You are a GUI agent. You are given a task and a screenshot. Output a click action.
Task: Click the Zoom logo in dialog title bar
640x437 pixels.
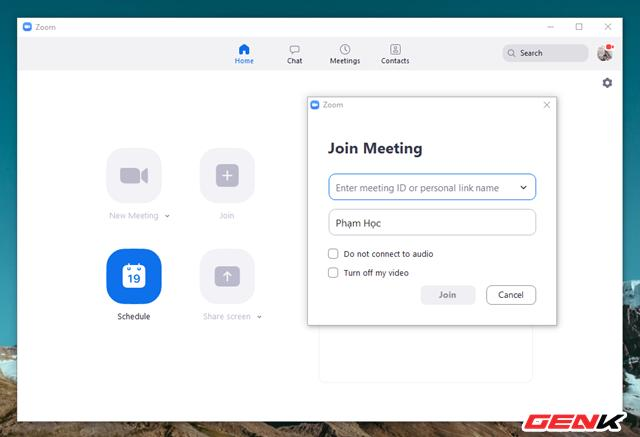(x=315, y=105)
